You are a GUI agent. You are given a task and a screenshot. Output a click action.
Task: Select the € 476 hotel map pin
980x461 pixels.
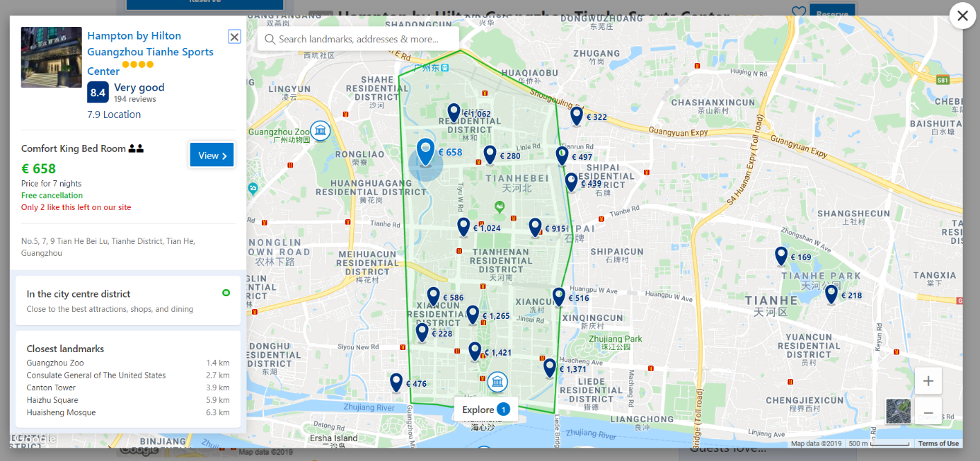(x=396, y=383)
